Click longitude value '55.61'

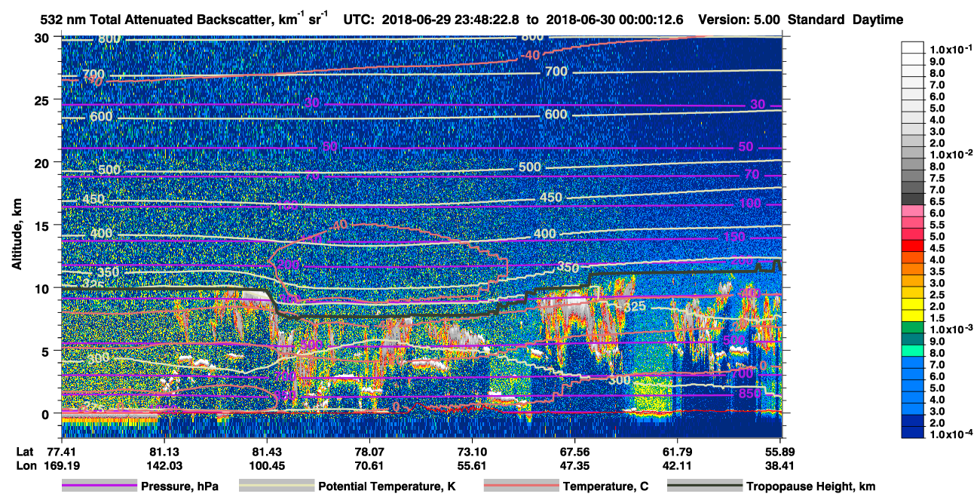pos(473,465)
